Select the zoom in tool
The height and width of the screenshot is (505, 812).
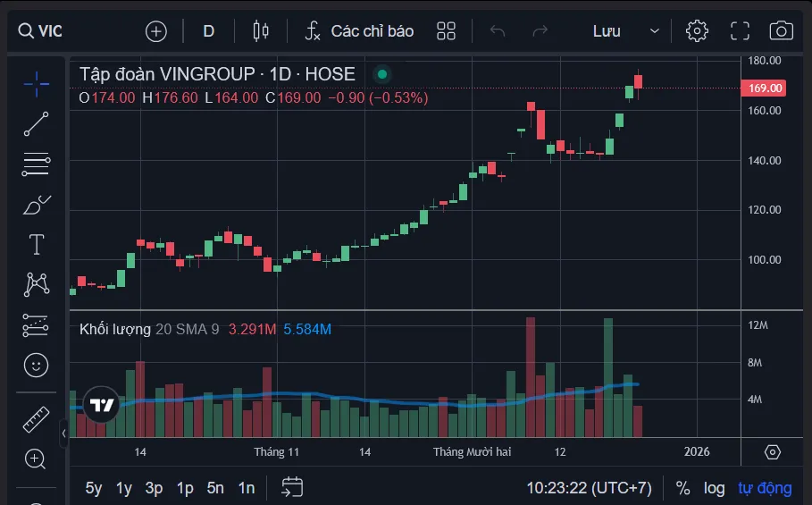(35, 459)
